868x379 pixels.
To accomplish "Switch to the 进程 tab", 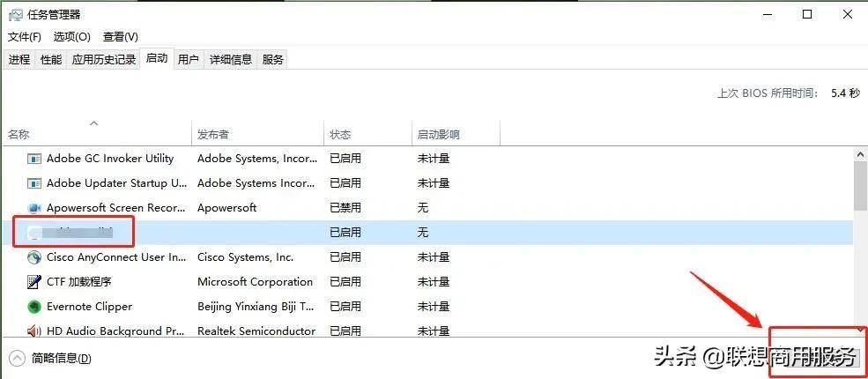I will pyautogui.click(x=19, y=60).
